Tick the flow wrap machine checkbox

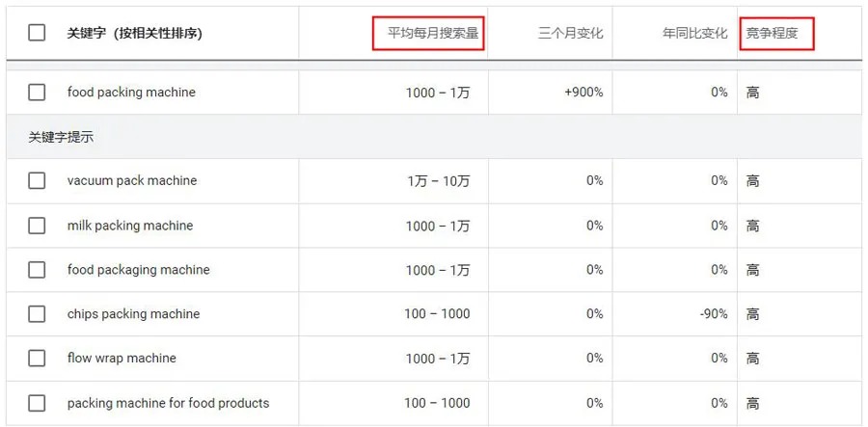point(37,359)
